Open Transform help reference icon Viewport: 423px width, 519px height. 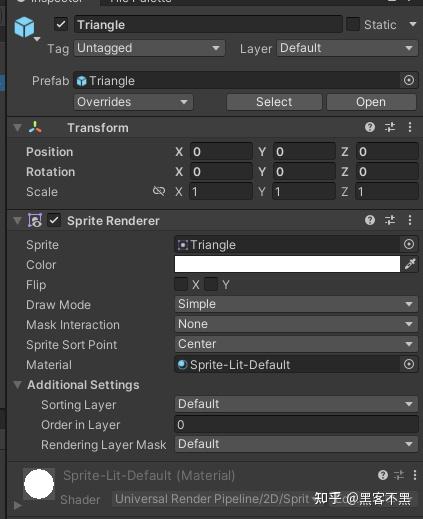370,127
